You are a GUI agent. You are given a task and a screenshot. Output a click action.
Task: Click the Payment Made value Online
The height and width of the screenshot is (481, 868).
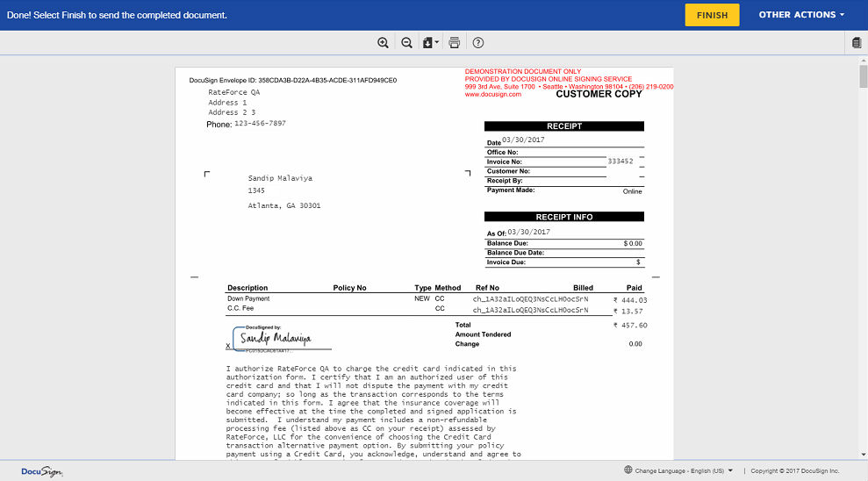click(632, 191)
